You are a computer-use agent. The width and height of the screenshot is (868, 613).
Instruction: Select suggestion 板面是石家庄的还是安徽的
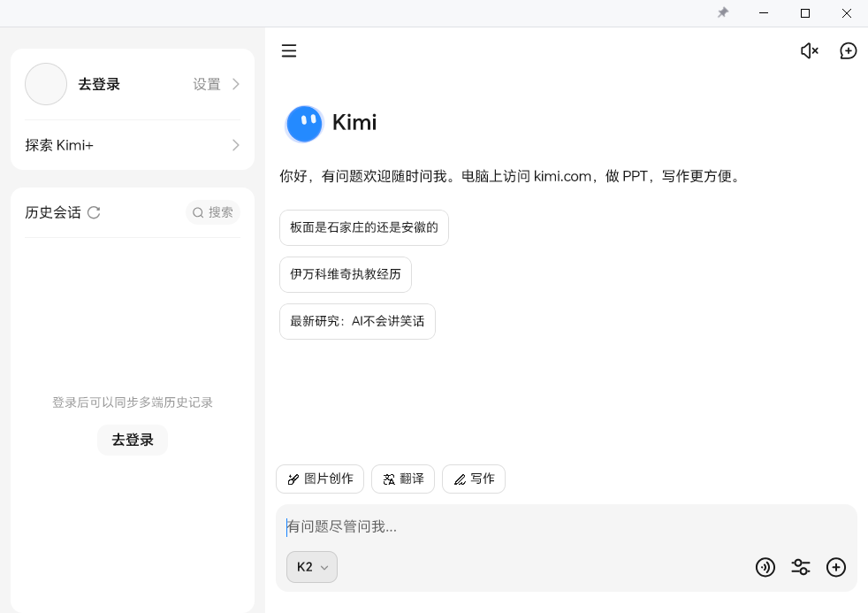[363, 227]
